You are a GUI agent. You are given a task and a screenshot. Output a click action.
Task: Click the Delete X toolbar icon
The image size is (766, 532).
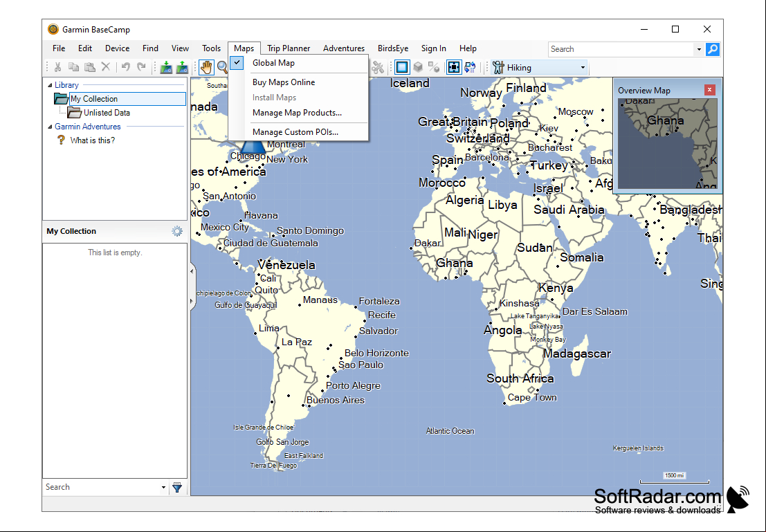105,67
